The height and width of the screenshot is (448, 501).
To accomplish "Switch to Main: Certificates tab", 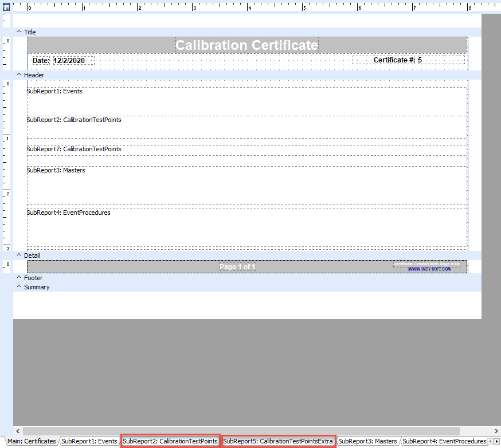I will pyautogui.click(x=32, y=441).
